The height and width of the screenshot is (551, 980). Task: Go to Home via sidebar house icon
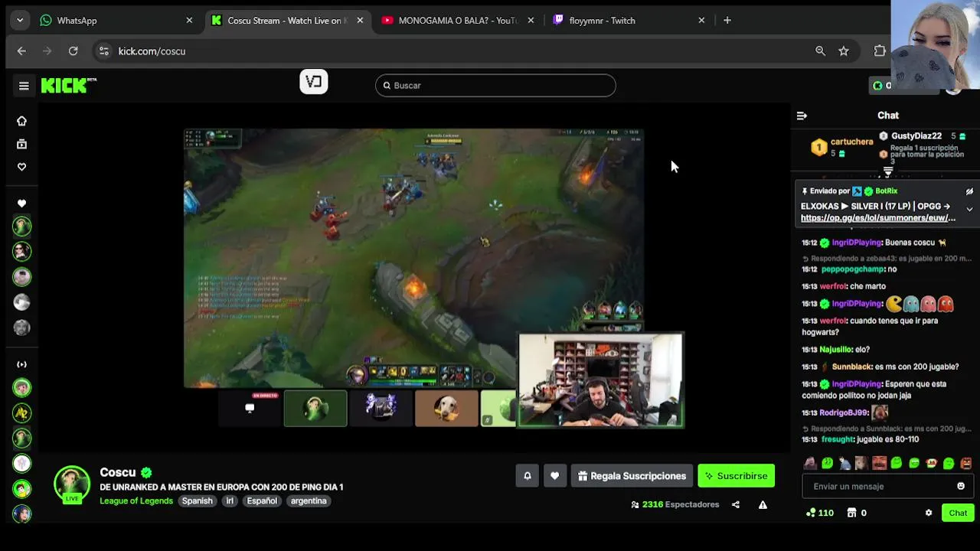[x=21, y=121]
